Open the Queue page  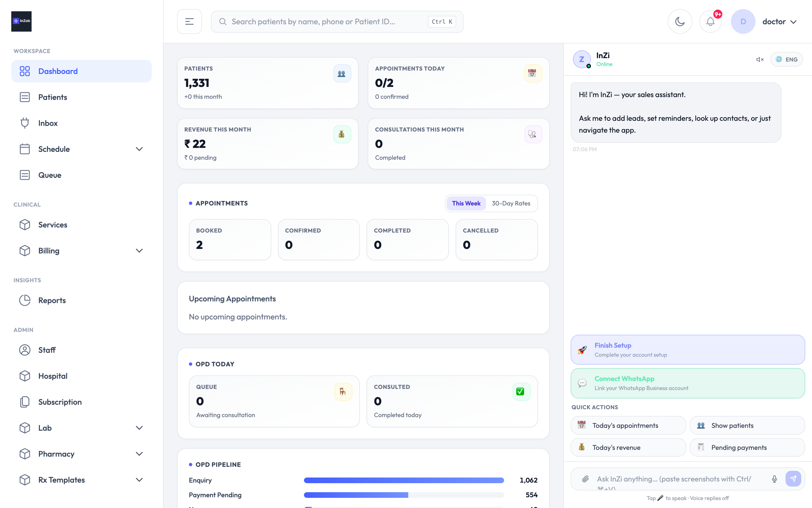point(81,175)
